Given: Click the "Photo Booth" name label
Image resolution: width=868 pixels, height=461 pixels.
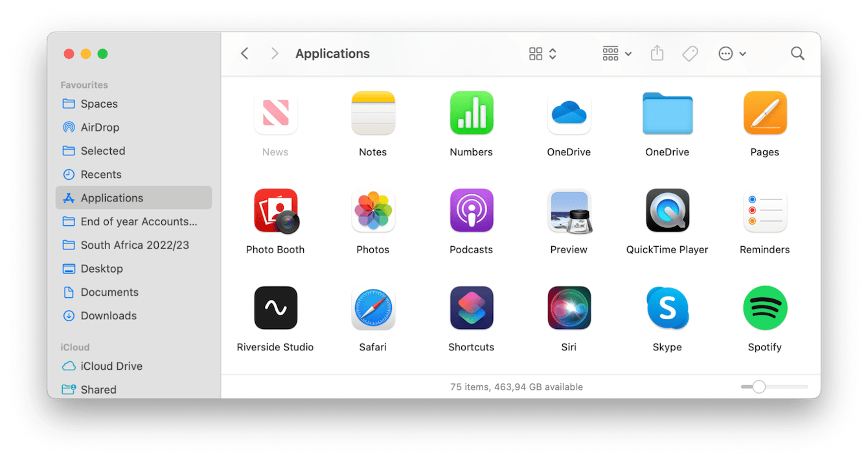Looking at the screenshot, I should pyautogui.click(x=275, y=249).
